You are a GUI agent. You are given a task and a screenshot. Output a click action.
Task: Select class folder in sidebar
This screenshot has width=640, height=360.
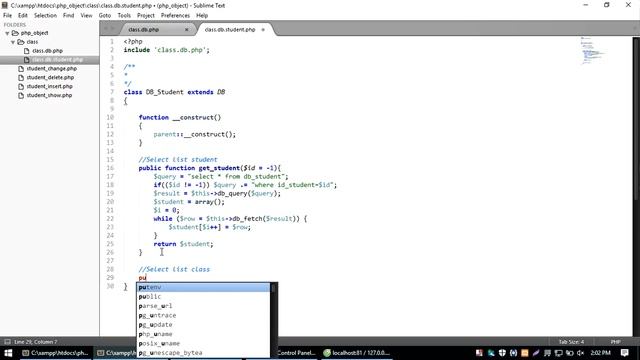[32, 42]
